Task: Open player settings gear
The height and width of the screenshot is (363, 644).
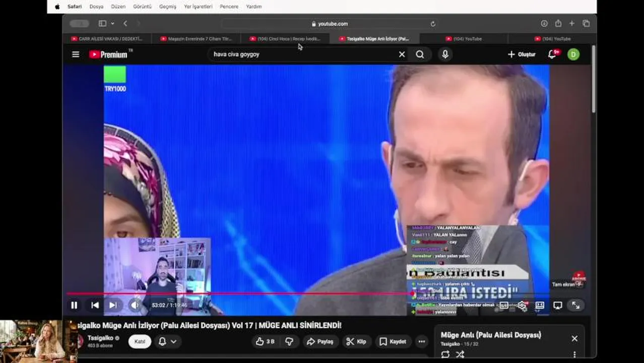Action: (x=522, y=306)
